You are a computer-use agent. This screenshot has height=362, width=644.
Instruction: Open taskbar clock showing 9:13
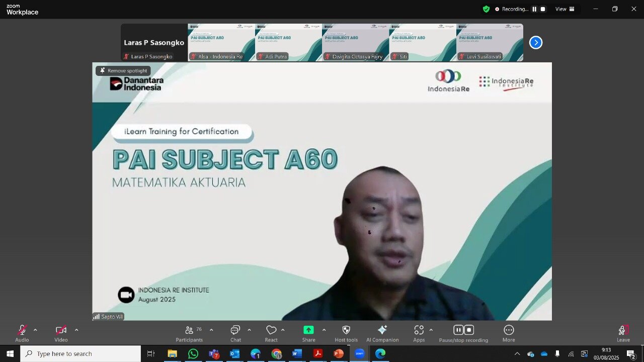[606, 354]
